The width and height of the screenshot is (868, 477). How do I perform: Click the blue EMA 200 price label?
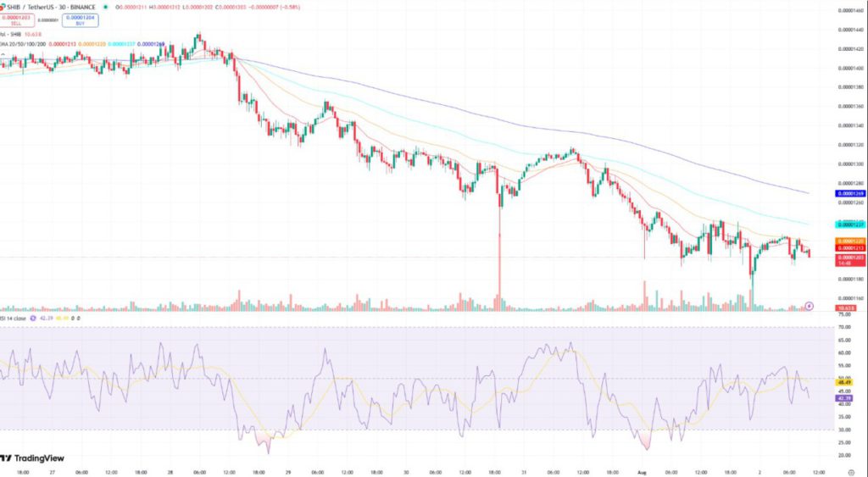(850, 193)
